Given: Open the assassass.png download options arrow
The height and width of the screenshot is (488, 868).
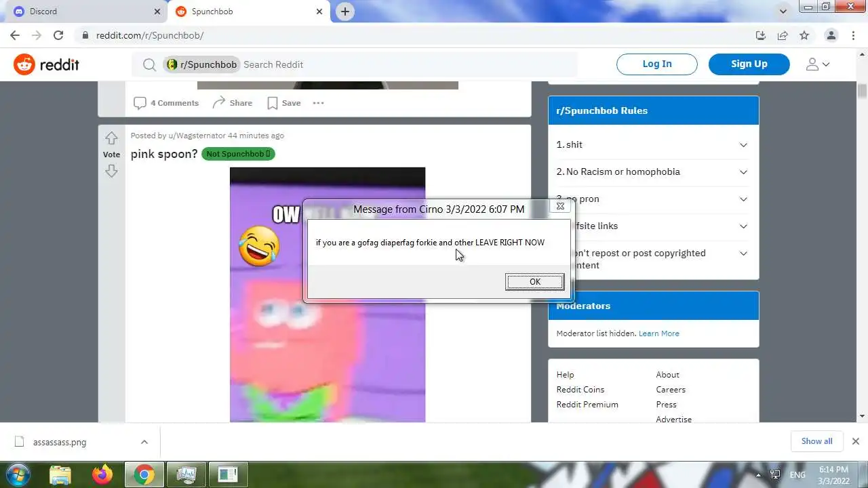Looking at the screenshot, I should [x=144, y=442].
